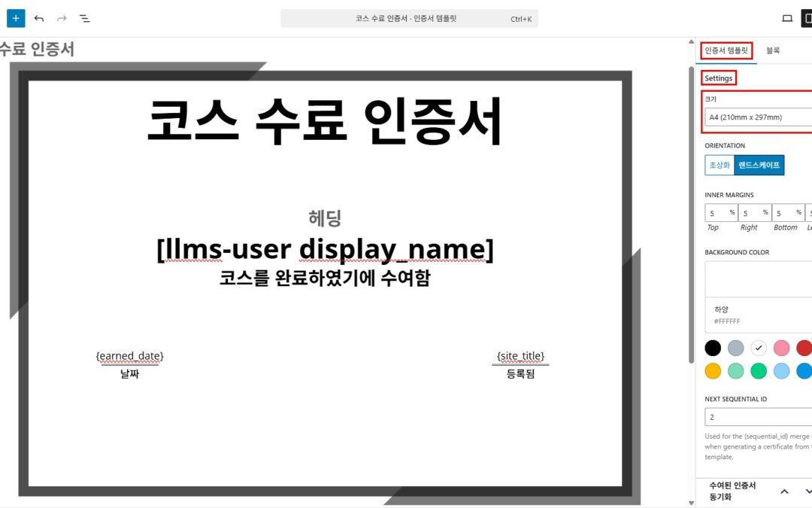Open the 크기 A4 size dropdown
The width and height of the screenshot is (812, 508).
758,117
